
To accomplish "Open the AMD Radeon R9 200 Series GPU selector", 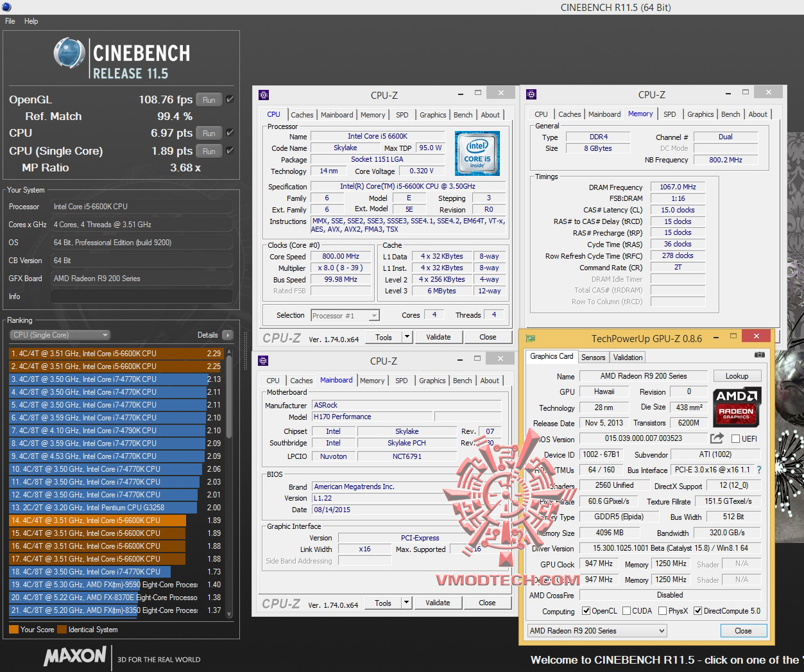I will click(x=597, y=631).
